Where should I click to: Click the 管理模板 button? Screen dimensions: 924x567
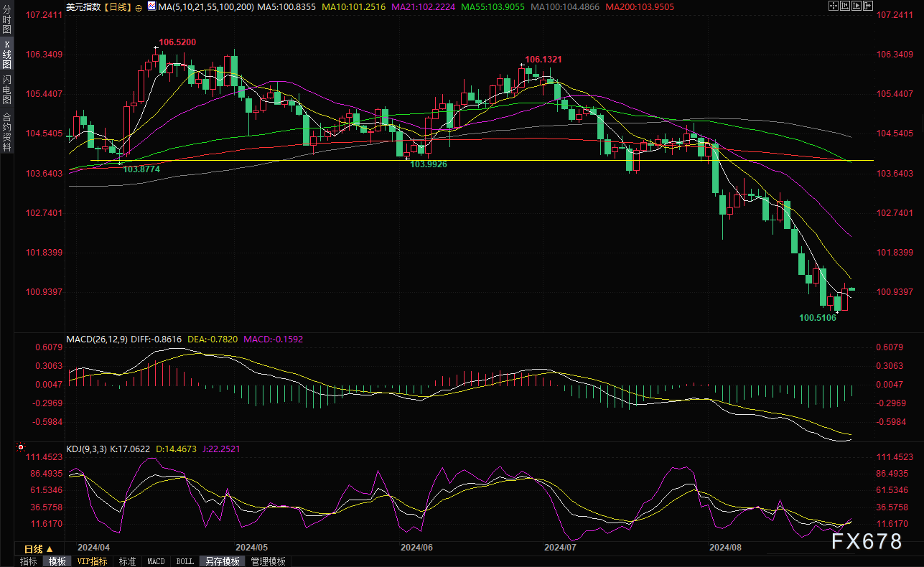(x=268, y=561)
